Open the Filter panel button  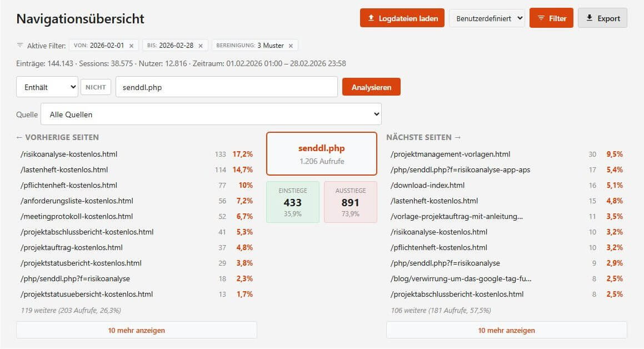tap(551, 18)
